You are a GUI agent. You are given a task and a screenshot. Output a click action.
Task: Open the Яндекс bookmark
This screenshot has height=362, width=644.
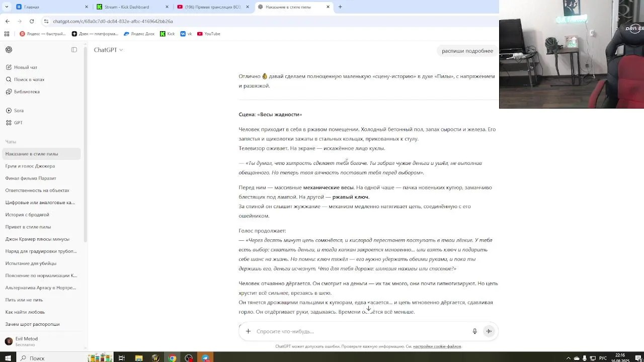click(43, 34)
